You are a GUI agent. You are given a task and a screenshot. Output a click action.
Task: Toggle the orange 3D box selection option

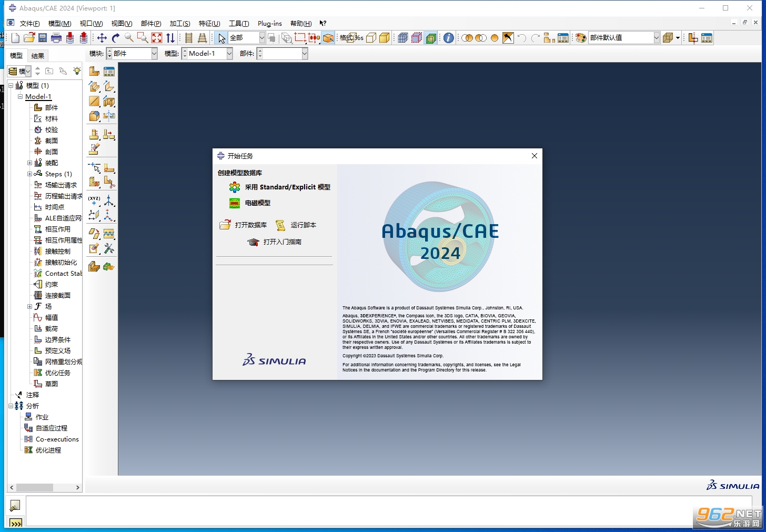[328, 38]
